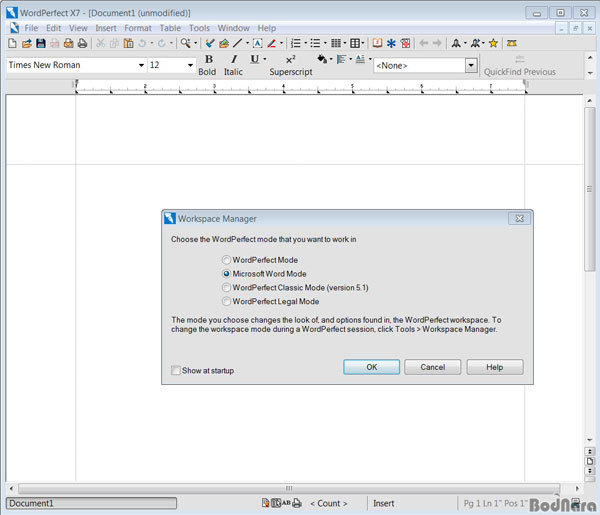600x515 pixels.
Task: Click the Superscript button
Action: coord(291,65)
